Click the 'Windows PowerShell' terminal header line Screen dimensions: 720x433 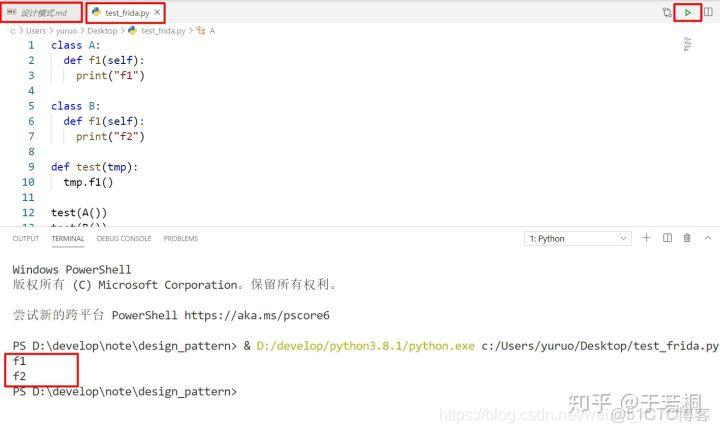[72, 270]
